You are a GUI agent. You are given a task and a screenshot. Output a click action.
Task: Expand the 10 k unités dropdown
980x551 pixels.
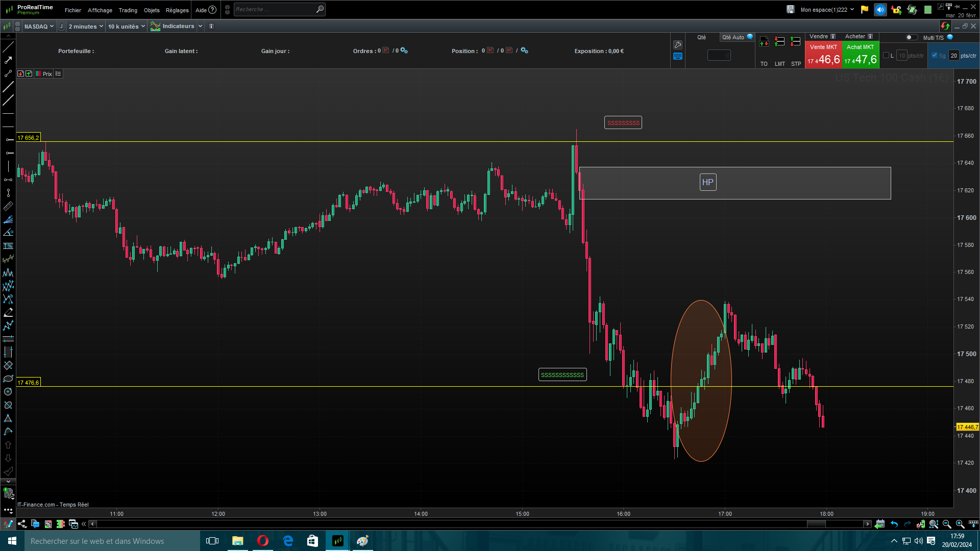[x=126, y=27]
